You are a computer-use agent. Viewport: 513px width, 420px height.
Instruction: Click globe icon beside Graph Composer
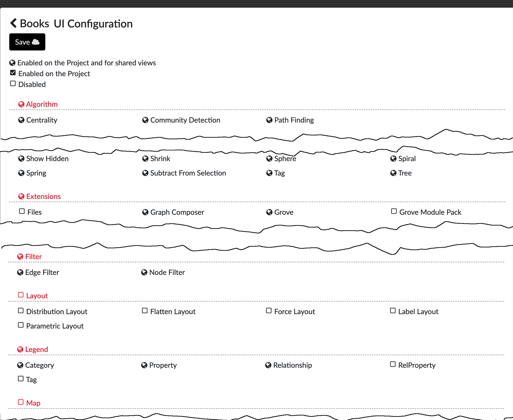(145, 212)
